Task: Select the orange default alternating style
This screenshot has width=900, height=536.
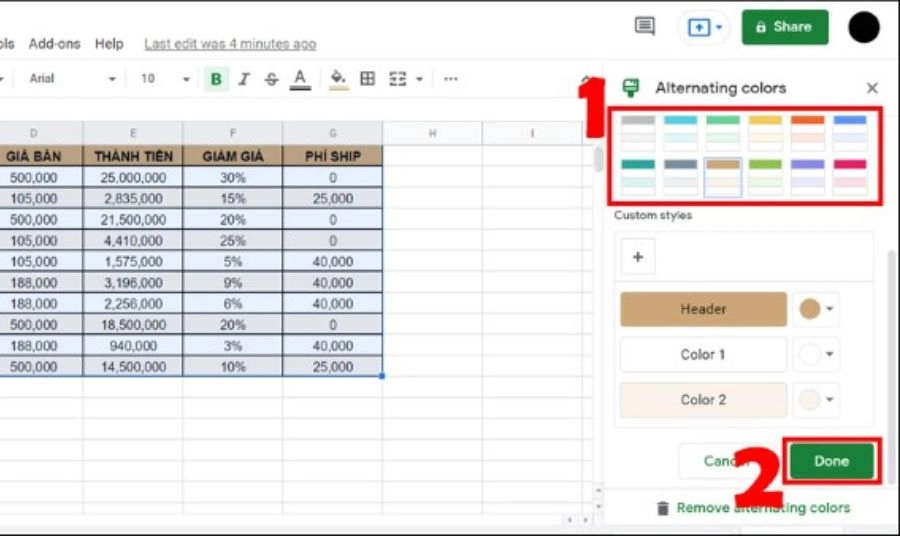Action: 808,133
